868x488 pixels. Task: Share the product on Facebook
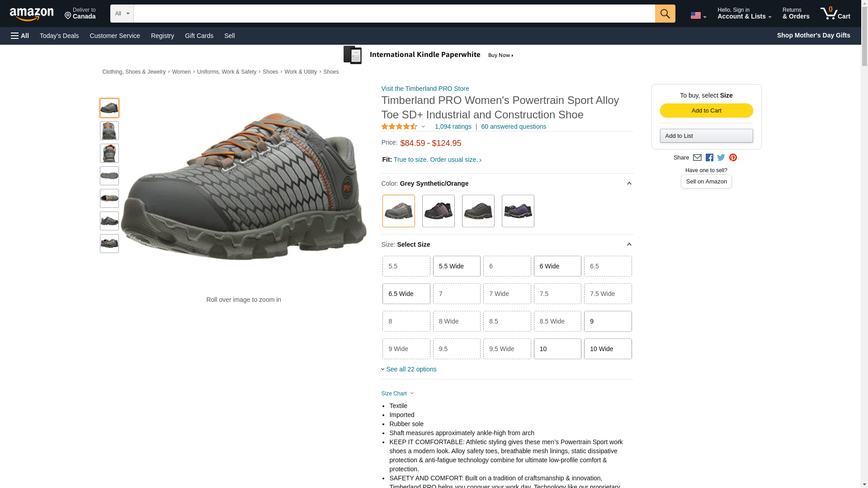point(709,158)
